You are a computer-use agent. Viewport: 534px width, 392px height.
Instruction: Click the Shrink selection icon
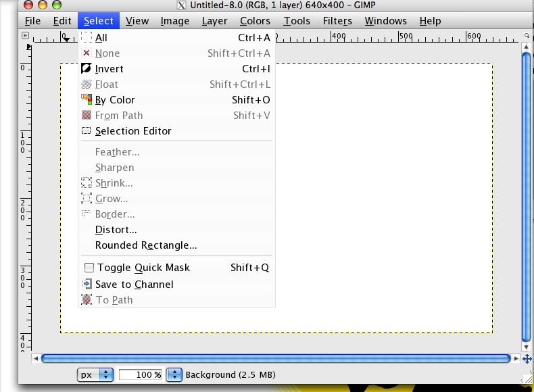tap(86, 183)
